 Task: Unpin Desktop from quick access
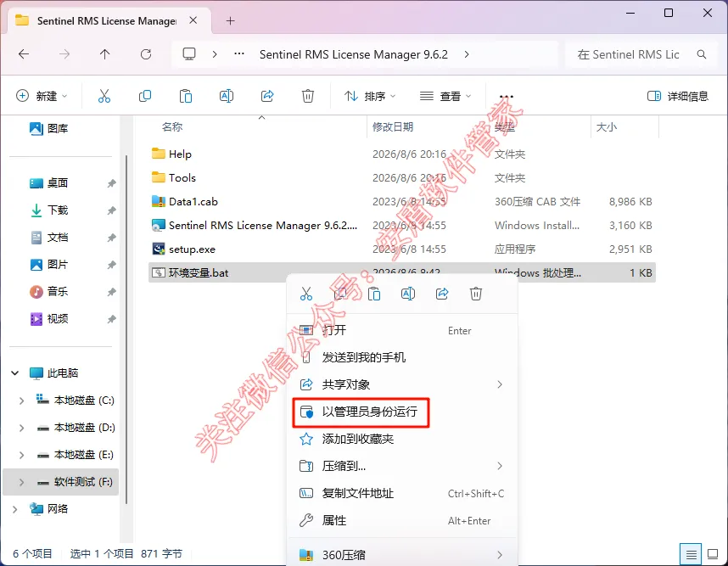pos(111,183)
